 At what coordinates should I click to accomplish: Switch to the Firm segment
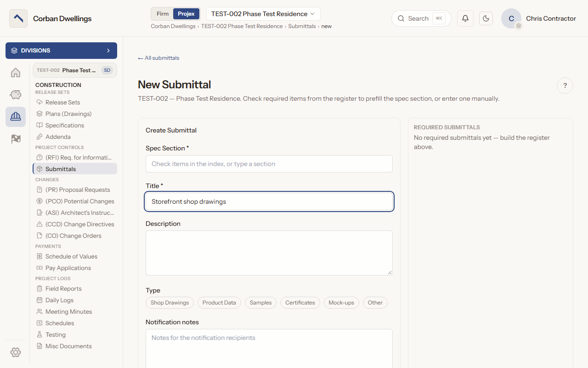tap(163, 14)
